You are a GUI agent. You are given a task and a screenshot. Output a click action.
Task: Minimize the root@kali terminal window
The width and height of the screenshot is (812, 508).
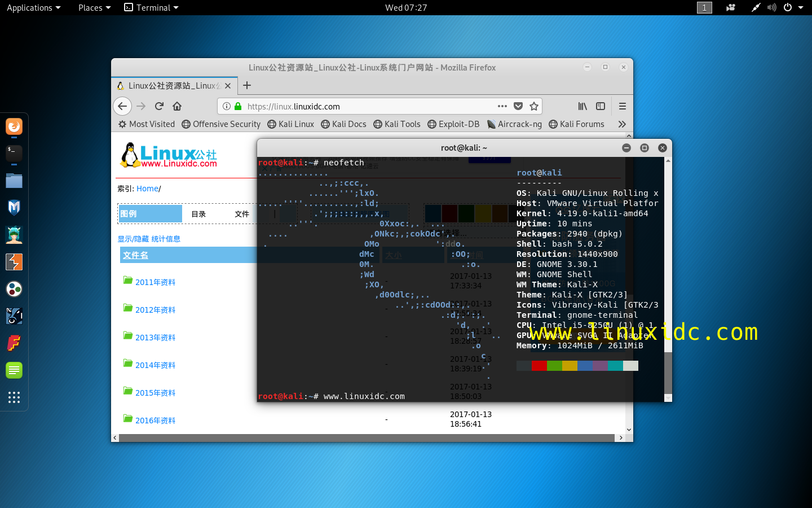(x=626, y=148)
